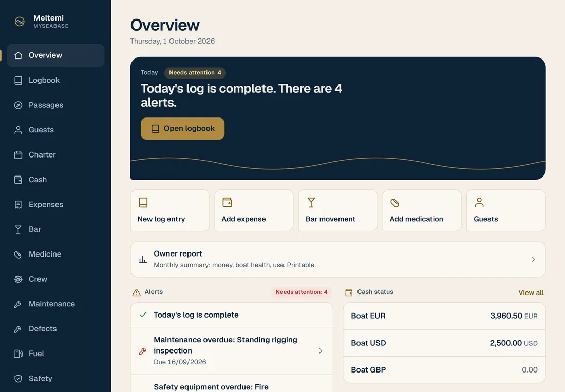The height and width of the screenshot is (392, 565).
Task: Click the Maintenance wrench icon
Action: tap(18, 304)
